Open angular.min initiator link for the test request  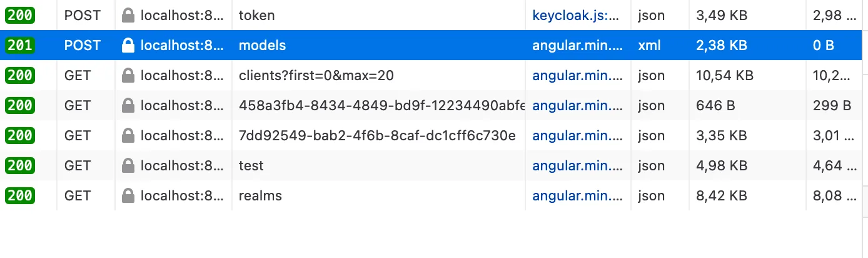coord(578,165)
